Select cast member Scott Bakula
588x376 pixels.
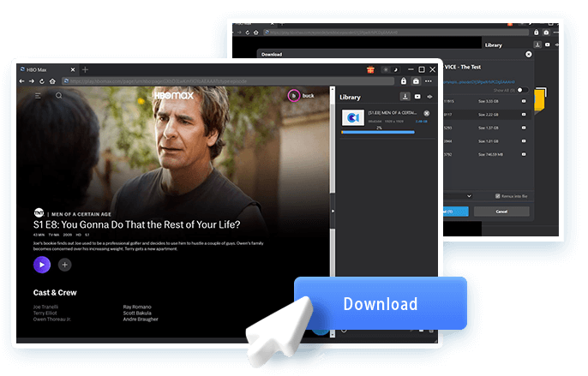tap(137, 313)
